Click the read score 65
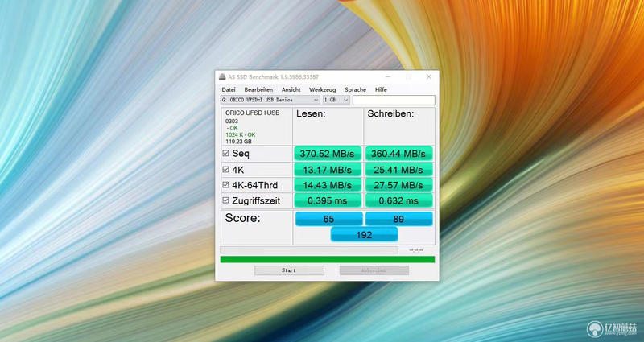Viewport: 644px width, 342px height. 328,219
